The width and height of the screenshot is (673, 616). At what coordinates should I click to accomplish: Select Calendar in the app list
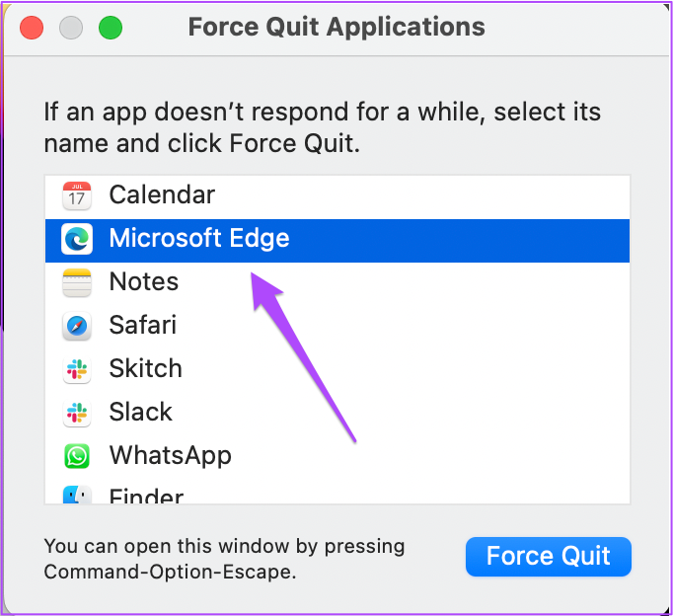(337, 195)
